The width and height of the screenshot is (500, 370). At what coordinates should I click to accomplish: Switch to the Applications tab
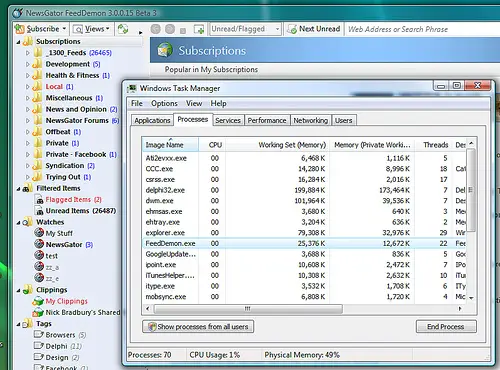tap(152, 120)
